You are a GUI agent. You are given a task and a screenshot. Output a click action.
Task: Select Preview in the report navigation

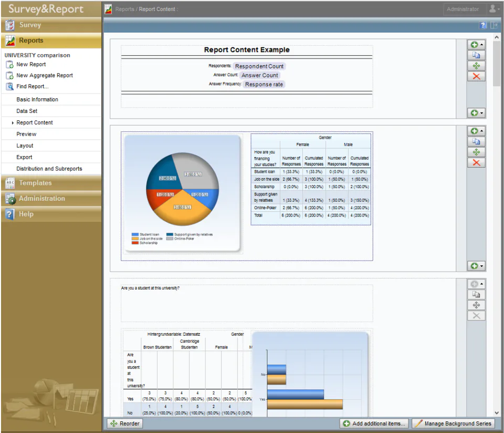pyautogui.click(x=26, y=134)
